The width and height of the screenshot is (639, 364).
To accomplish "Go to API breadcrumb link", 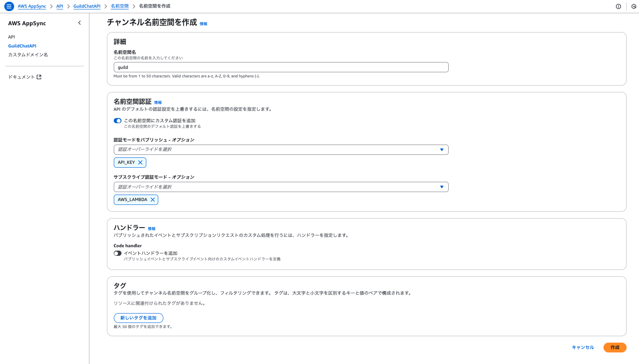I will pyautogui.click(x=60, y=6).
